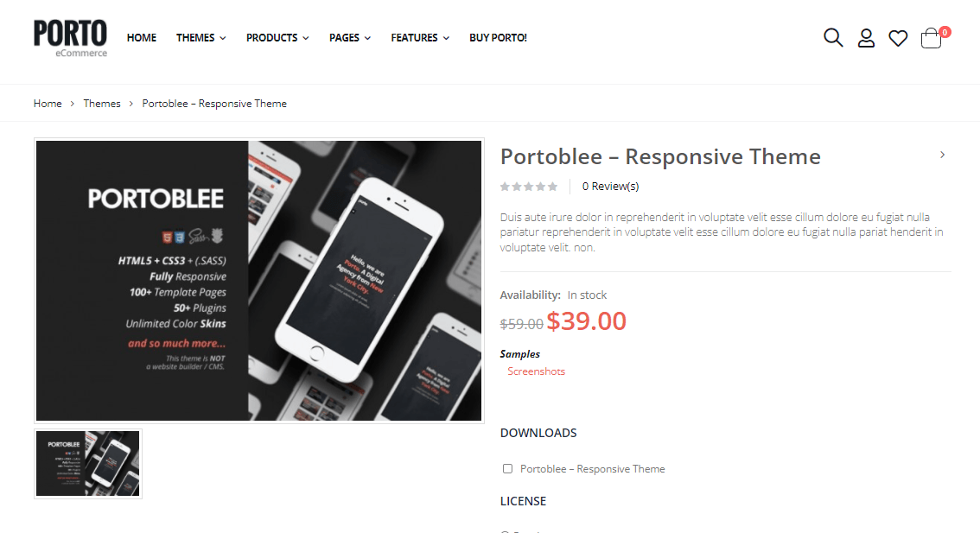Open the Buy Porto! menu item
980x533 pixels.
point(498,37)
